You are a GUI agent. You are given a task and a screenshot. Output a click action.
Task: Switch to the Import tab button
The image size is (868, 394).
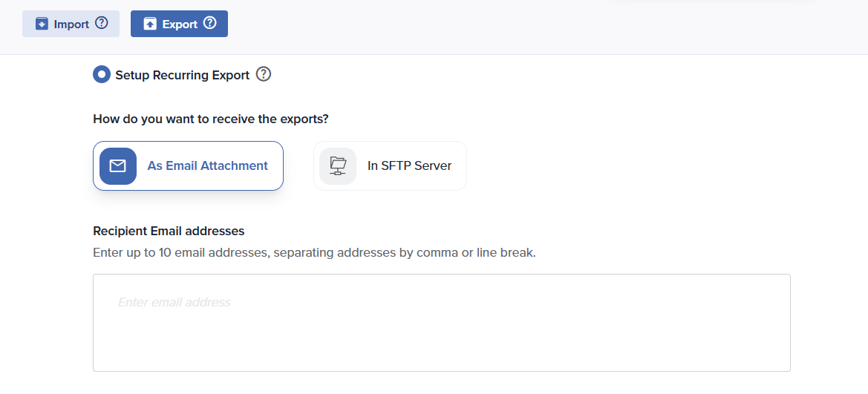[71, 24]
